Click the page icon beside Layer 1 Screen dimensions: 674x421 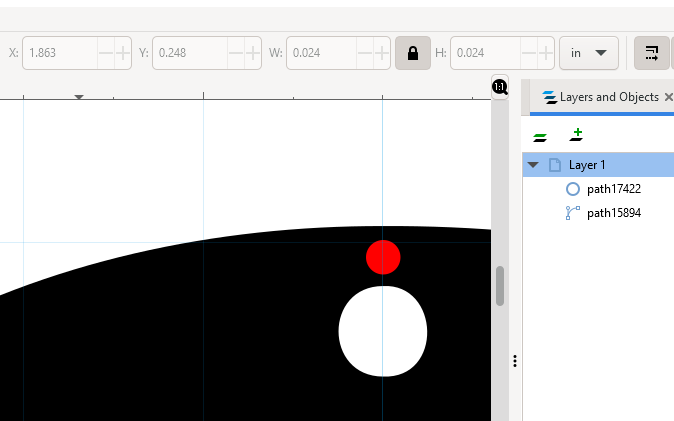(554, 165)
